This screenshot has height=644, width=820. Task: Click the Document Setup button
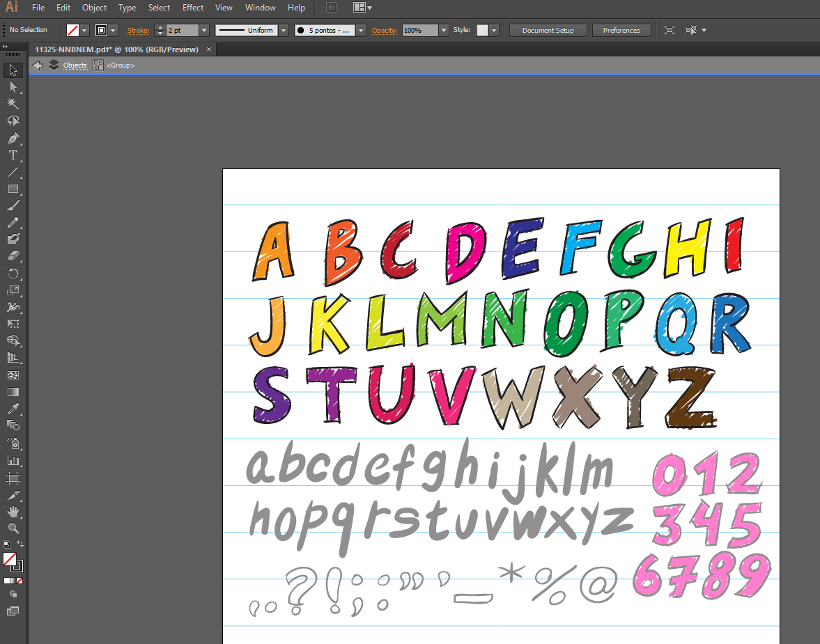(548, 31)
